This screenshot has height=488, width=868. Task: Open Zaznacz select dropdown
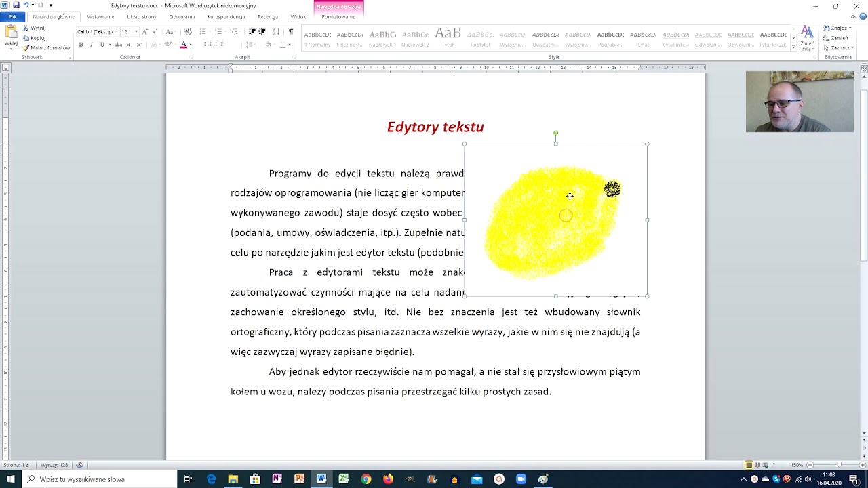[839, 48]
